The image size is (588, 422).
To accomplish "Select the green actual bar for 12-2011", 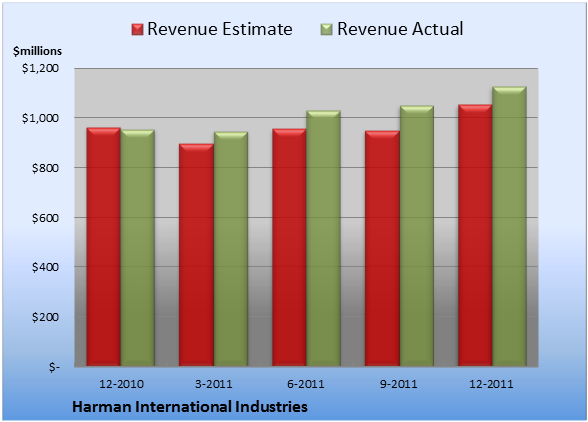I will (510, 226).
